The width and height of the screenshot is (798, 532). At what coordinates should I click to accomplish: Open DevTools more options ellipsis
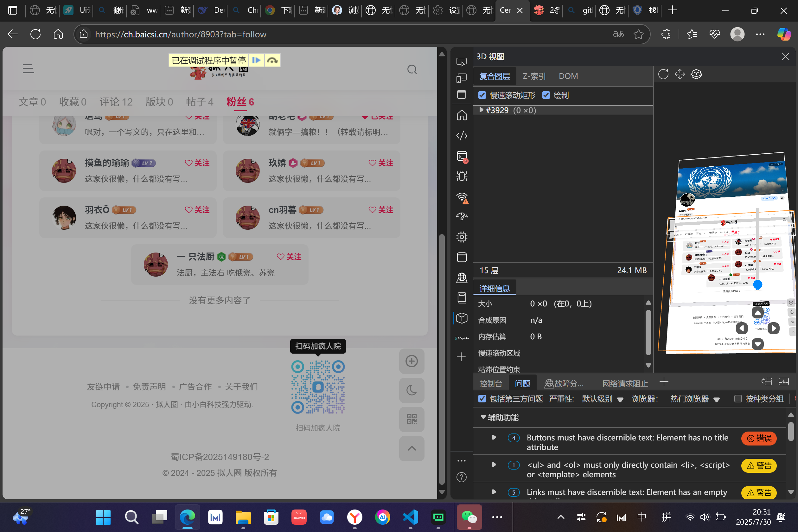[462, 461]
